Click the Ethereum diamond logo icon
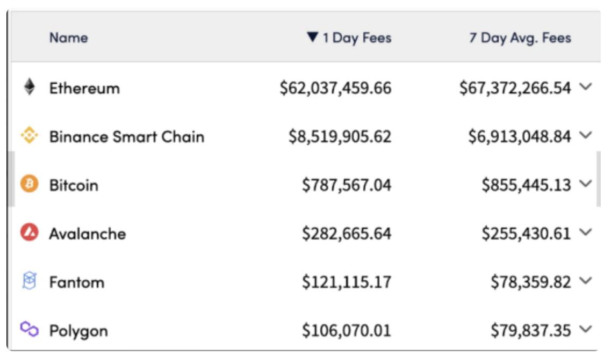The width and height of the screenshot is (611, 364). coord(30,87)
